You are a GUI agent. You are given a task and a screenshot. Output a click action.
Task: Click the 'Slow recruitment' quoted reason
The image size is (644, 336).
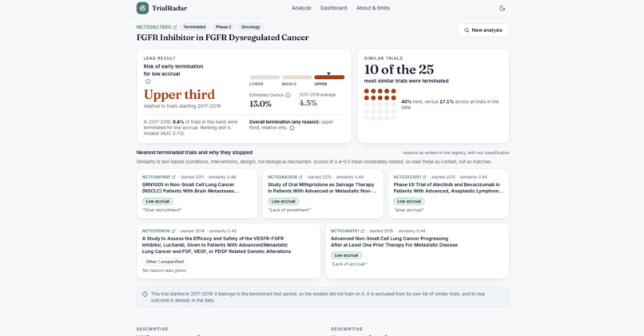162,210
